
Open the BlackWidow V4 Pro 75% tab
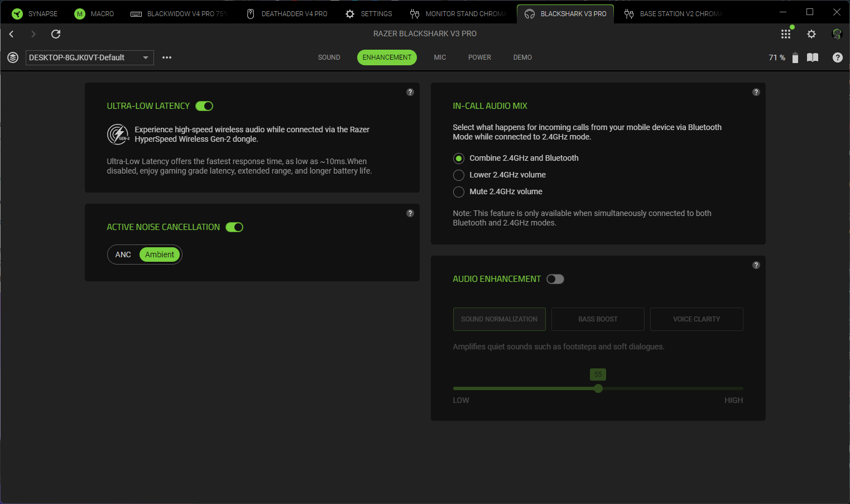tap(178, 13)
